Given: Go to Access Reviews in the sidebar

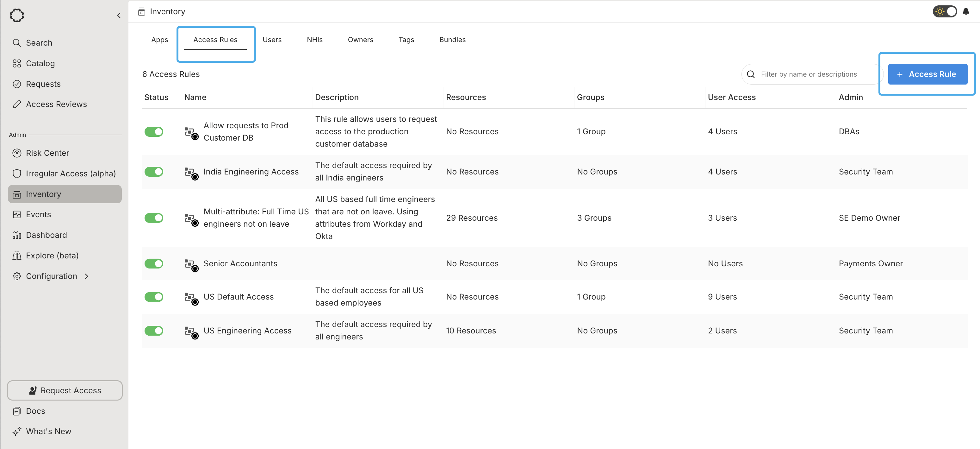Looking at the screenshot, I should click(56, 104).
